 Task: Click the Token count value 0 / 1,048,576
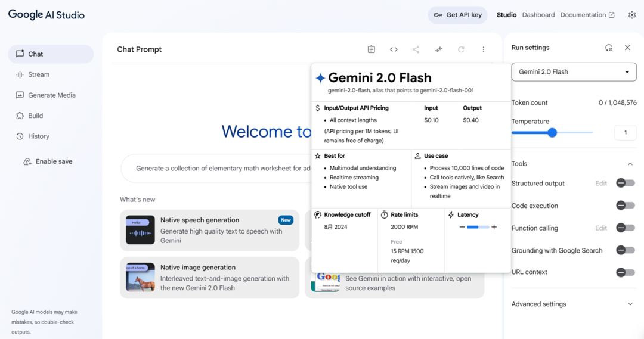tap(617, 102)
